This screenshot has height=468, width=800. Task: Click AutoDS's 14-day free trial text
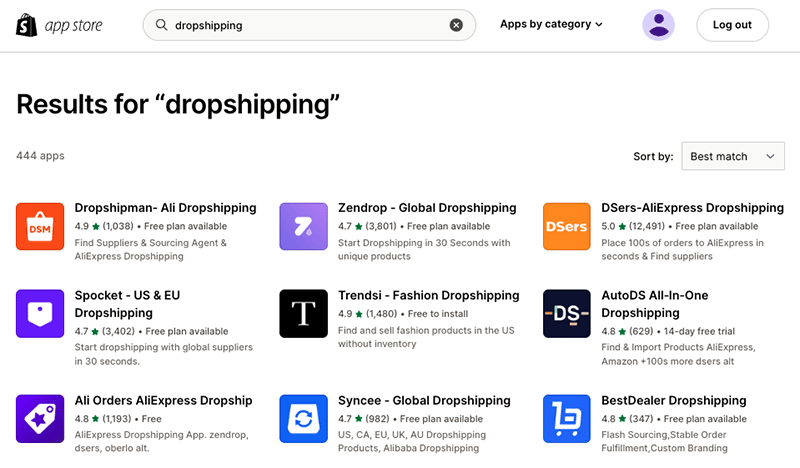(x=699, y=331)
